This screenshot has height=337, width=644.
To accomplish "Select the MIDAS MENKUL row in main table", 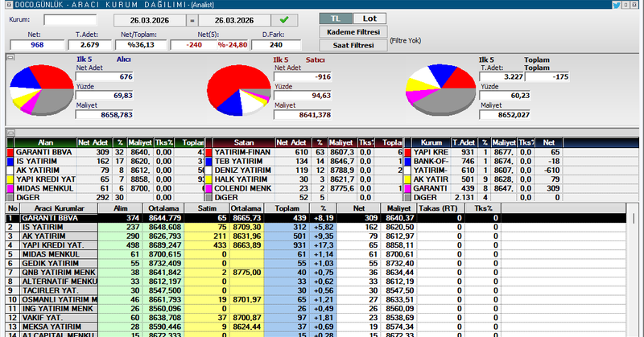I will pyautogui.click(x=316, y=254).
